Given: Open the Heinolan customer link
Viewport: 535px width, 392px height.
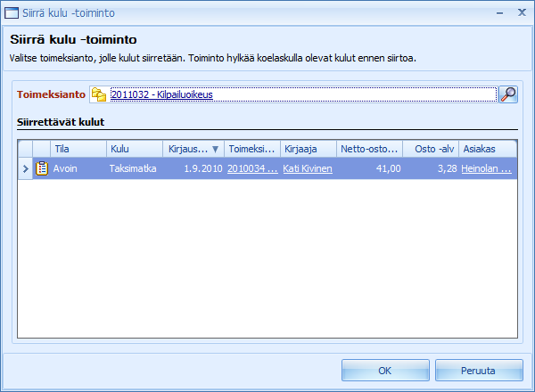Looking at the screenshot, I should click(x=486, y=168).
